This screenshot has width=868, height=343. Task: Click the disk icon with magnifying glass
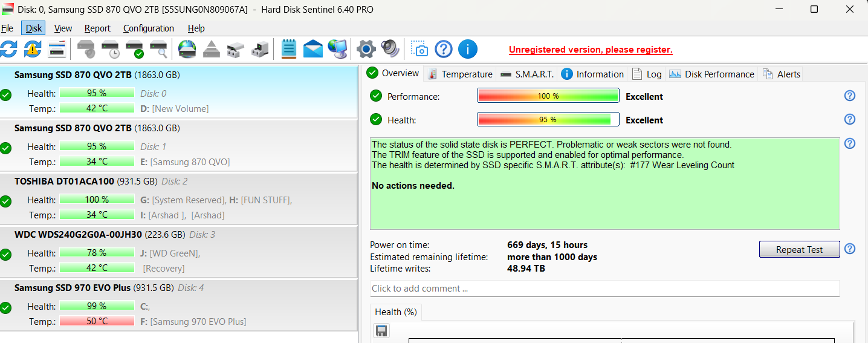(x=159, y=49)
